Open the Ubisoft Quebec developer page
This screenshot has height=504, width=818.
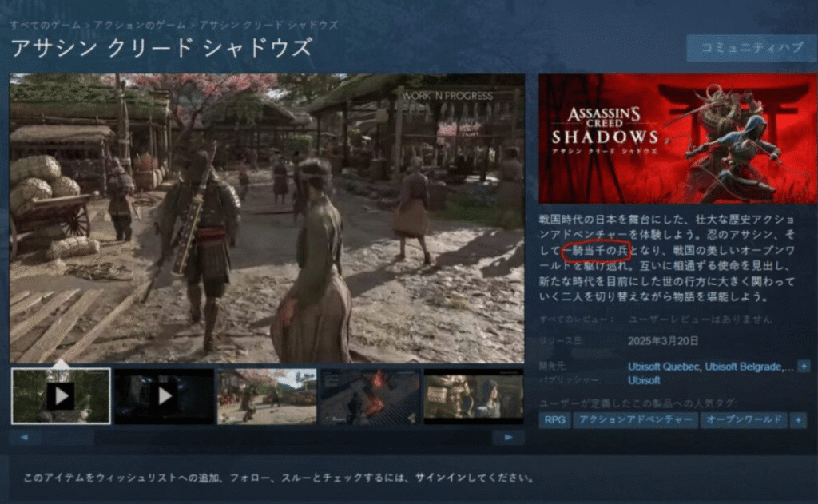tap(663, 367)
